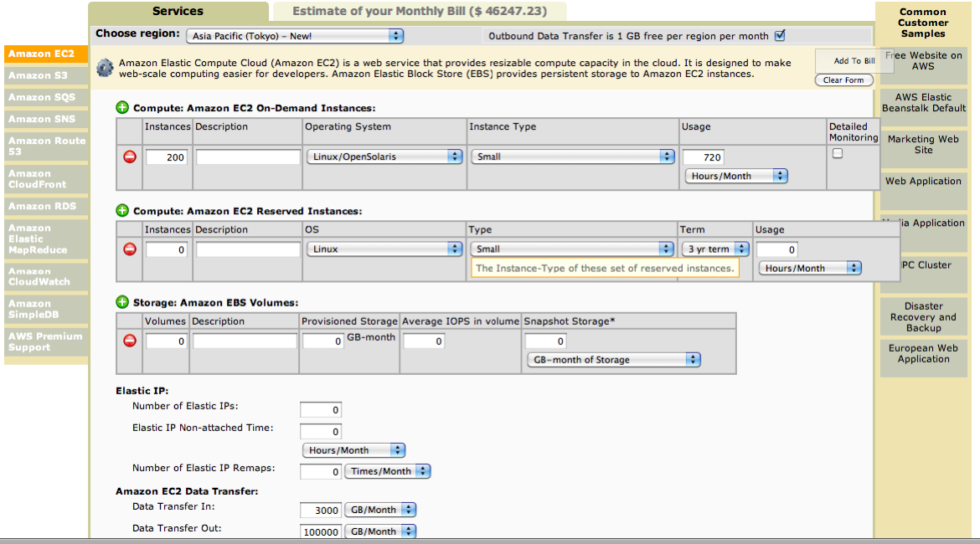Select Amazon Route 53 service
The height and width of the screenshot is (544, 980).
[46, 146]
